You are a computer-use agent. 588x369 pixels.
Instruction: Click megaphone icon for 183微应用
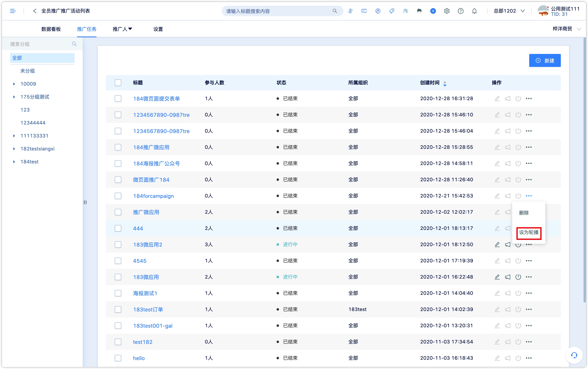tap(508, 277)
